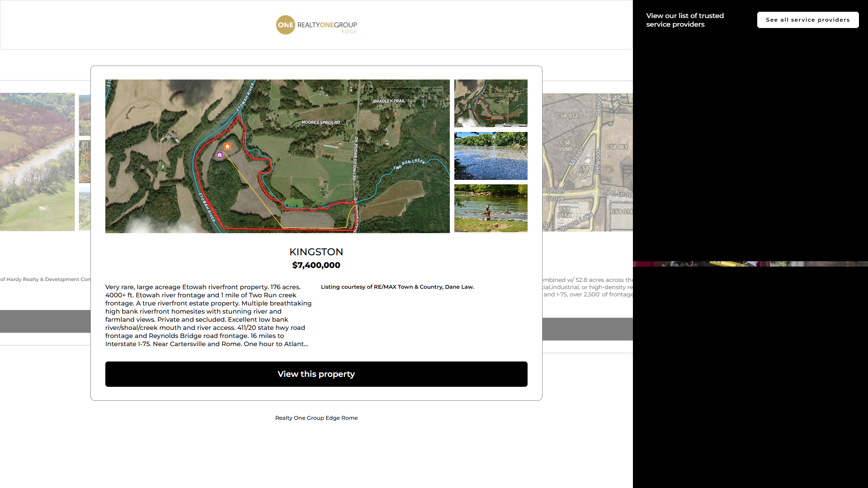Viewport: 868px width, 488px height.
Task: Click the trusted service providers heading
Action: point(684,20)
